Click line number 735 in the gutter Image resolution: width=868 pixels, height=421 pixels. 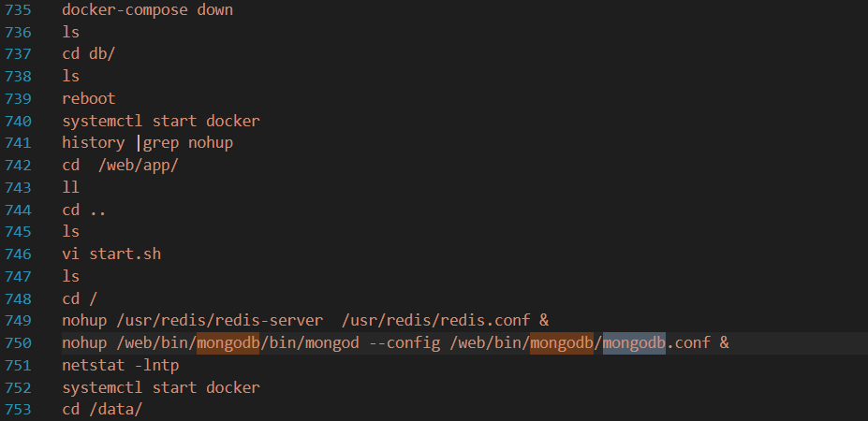(18, 11)
